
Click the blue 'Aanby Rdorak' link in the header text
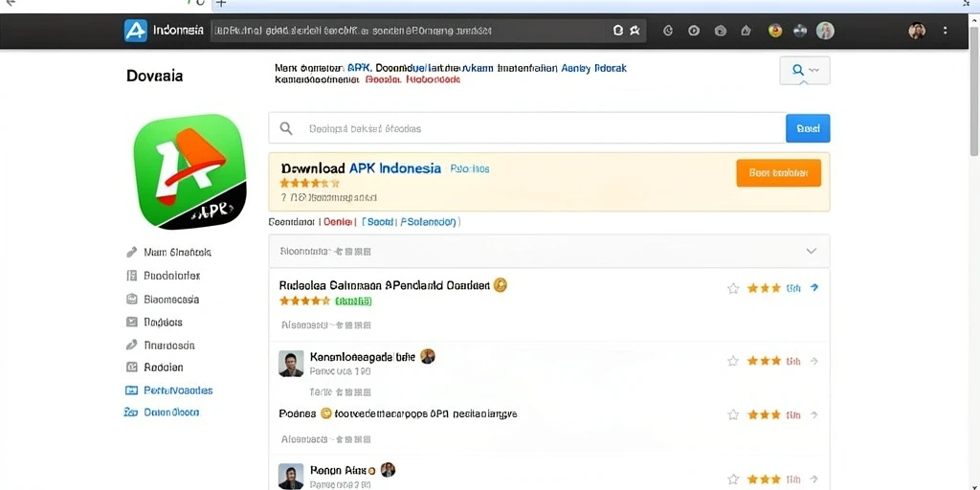pyautogui.click(x=593, y=68)
